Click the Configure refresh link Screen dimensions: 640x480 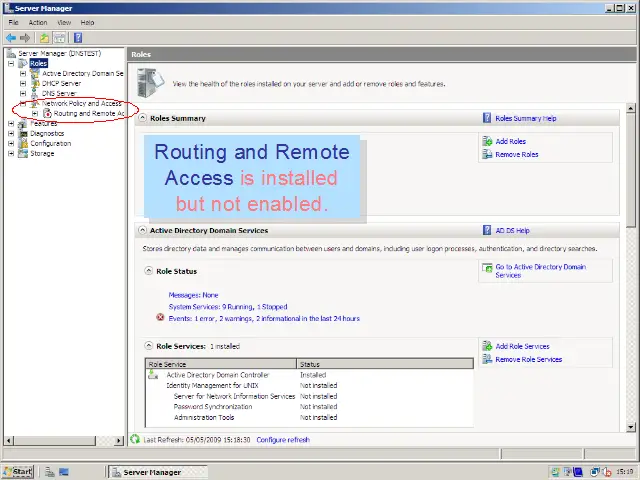[283, 440]
